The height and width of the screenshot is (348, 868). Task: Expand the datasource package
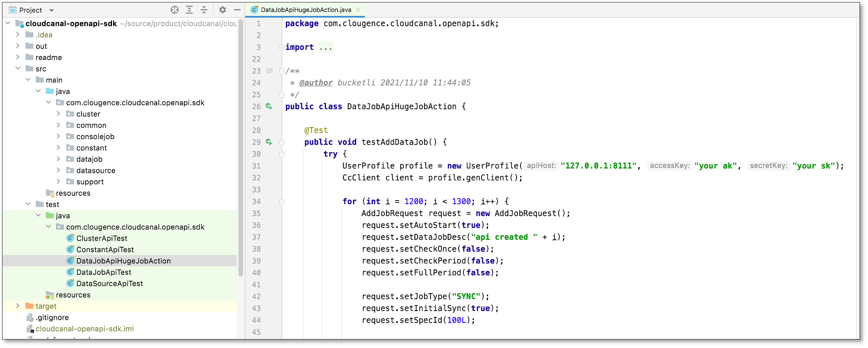(x=58, y=170)
